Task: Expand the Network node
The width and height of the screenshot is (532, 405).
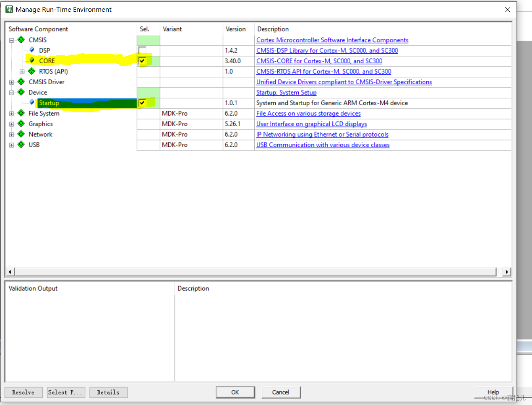Action: 12,135
